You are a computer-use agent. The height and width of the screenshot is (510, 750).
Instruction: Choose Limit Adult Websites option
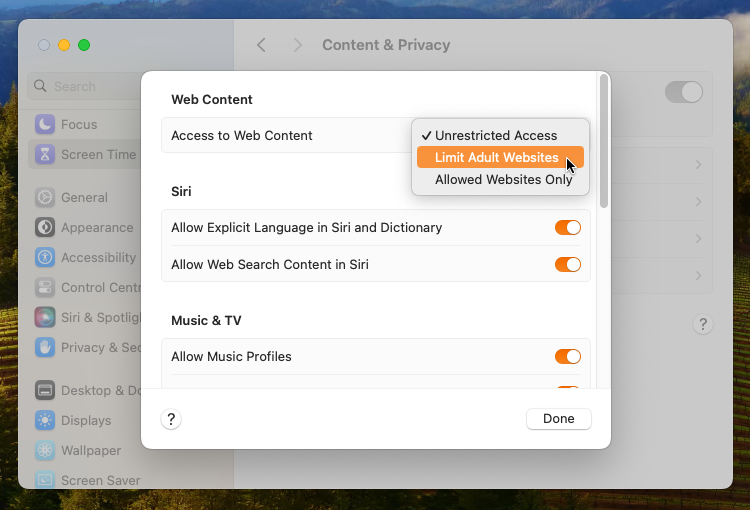pyautogui.click(x=497, y=158)
